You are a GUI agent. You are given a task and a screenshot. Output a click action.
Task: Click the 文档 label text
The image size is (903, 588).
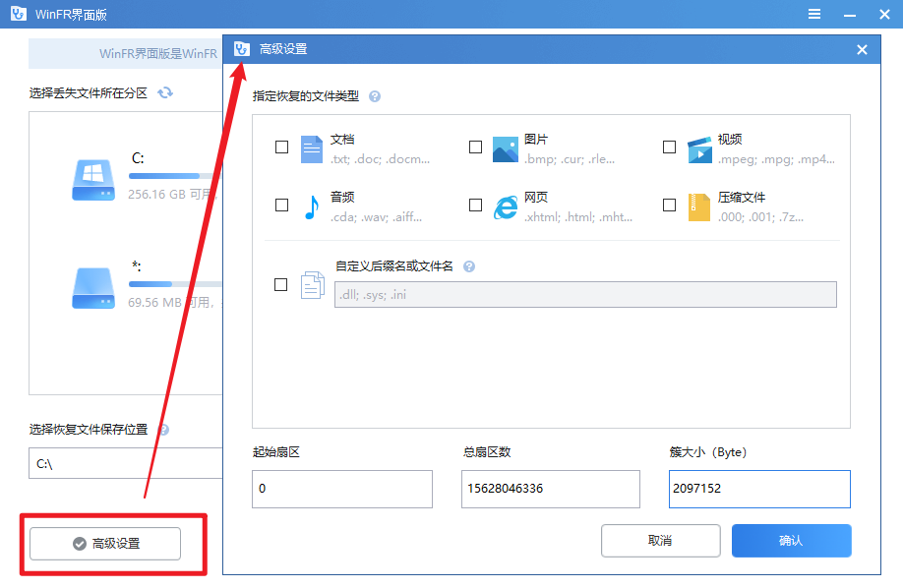pos(342,140)
